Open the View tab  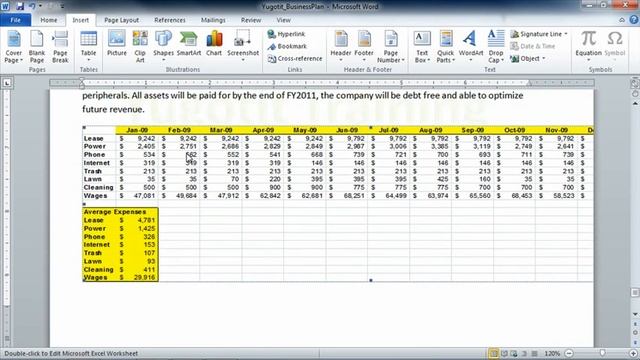(x=284, y=20)
